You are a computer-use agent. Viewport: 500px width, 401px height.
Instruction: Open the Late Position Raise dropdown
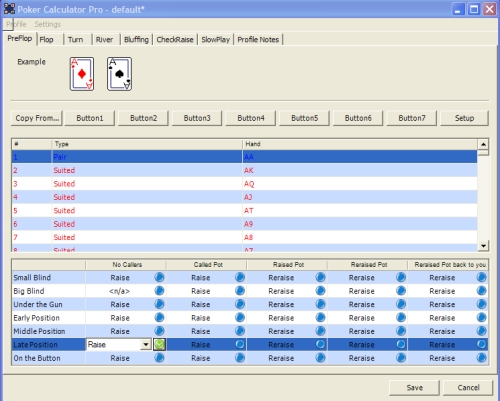pyautogui.click(x=146, y=344)
